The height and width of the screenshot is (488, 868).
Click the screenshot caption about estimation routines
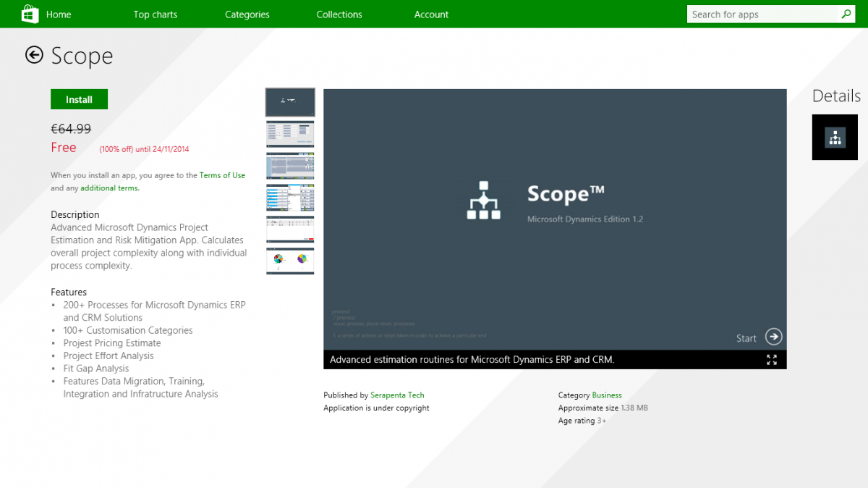(x=472, y=359)
